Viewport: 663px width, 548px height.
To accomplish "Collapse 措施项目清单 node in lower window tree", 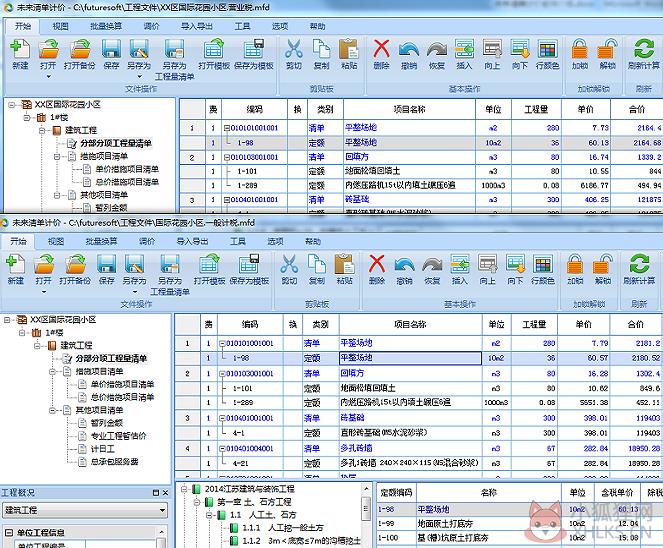I will click(53, 372).
